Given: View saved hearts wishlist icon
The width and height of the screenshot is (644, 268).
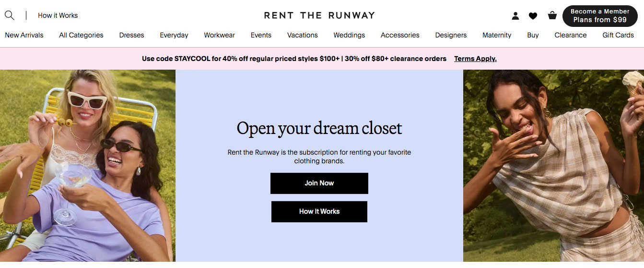Looking at the screenshot, I should coord(533,16).
